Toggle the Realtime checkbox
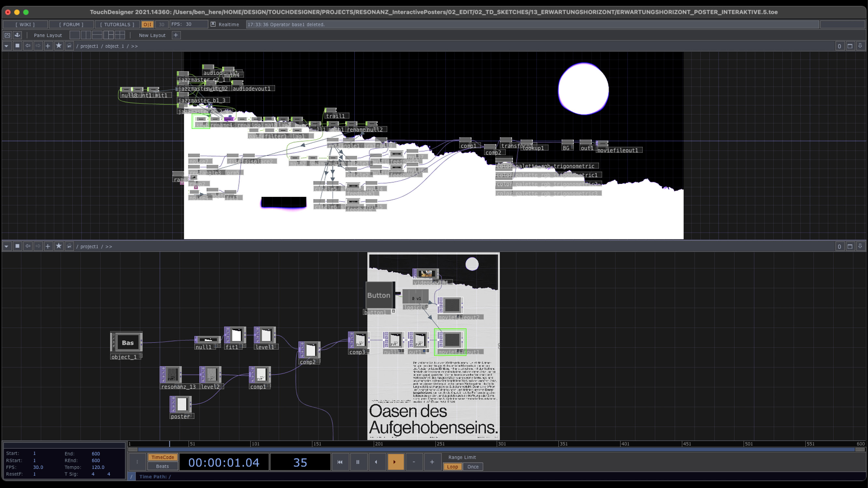The image size is (868, 488). tap(213, 24)
